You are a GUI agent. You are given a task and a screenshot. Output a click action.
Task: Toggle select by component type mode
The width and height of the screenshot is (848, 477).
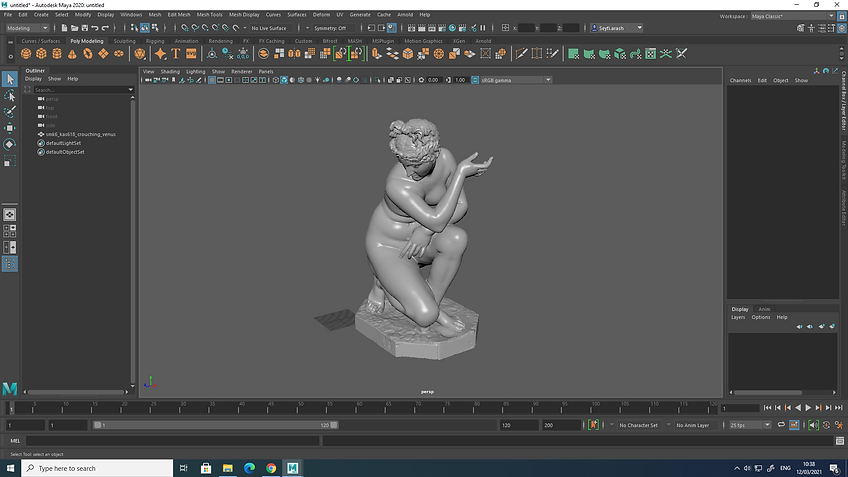point(155,28)
